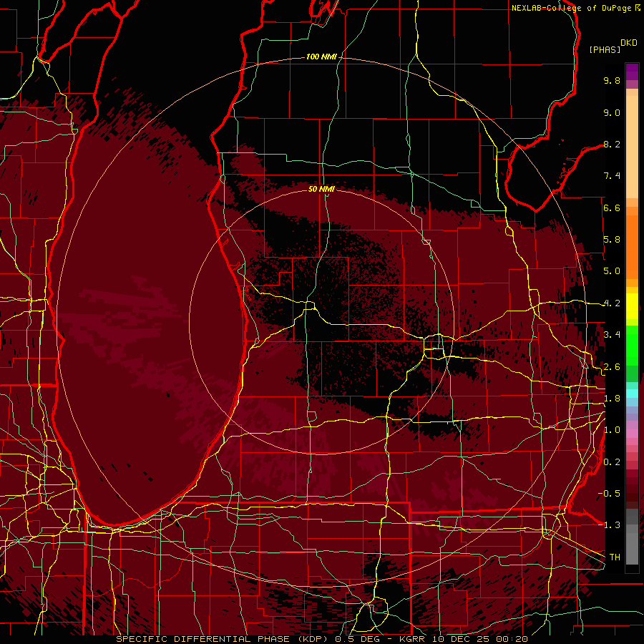Click the [PHAS] legend header

605,49
